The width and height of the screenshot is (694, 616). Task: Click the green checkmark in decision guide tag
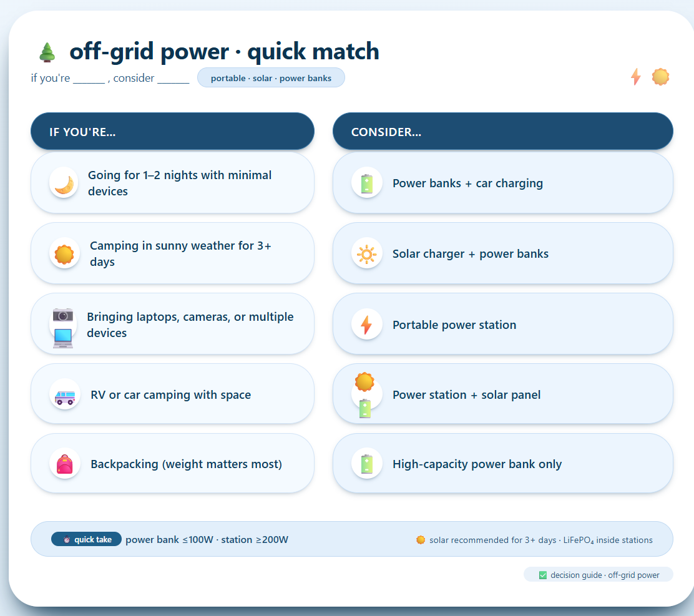tap(542, 575)
